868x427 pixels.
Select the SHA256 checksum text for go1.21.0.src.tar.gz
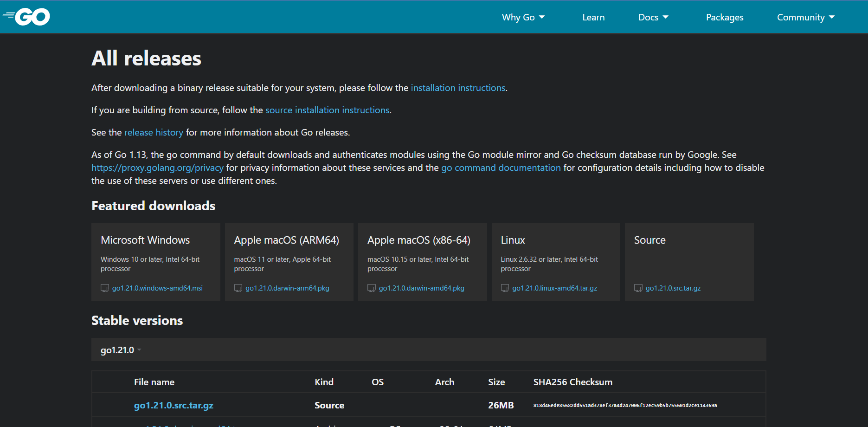(x=624, y=404)
